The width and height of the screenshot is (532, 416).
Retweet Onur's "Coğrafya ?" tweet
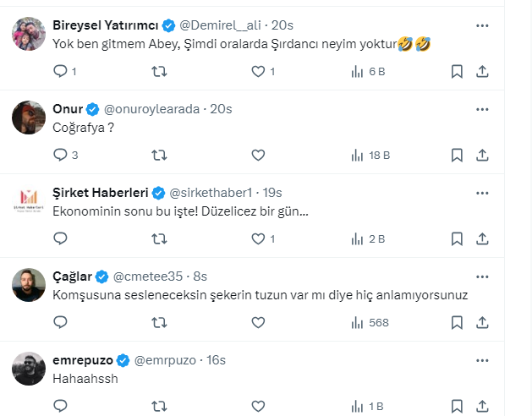(x=158, y=155)
